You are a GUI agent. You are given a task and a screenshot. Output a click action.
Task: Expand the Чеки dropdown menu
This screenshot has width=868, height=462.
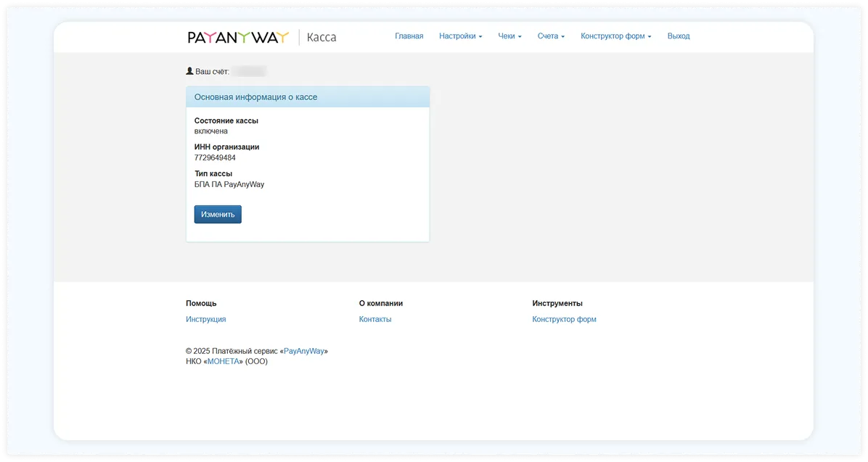click(509, 36)
